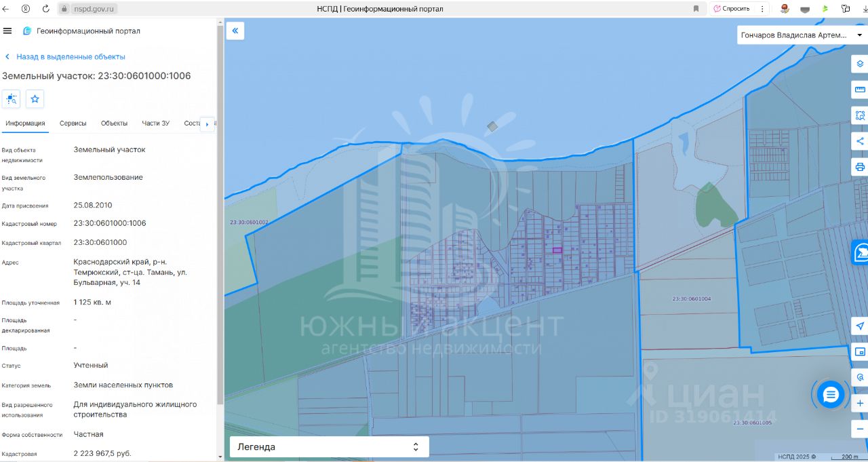The image size is (868, 462).
Task: Expand the Легенда panel
Action: click(329, 447)
